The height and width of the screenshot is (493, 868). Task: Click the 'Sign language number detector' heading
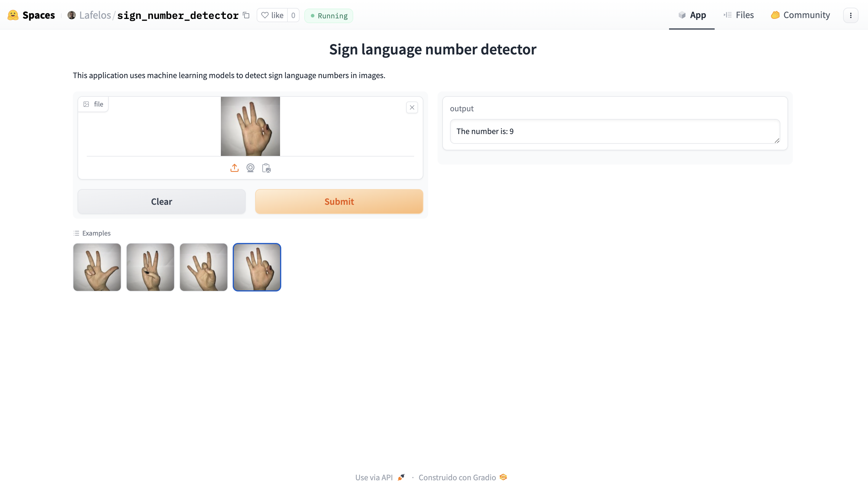pos(433,49)
